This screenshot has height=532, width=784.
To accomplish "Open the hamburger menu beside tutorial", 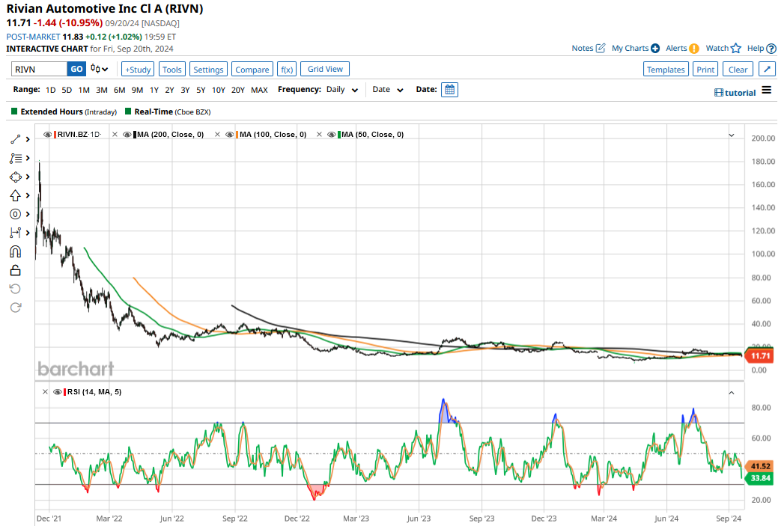I will coord(766,91).
